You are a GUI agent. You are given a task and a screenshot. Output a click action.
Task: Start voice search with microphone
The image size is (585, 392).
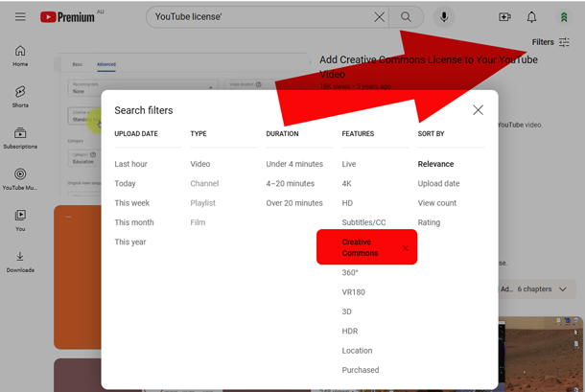click(x=444, y=17)
